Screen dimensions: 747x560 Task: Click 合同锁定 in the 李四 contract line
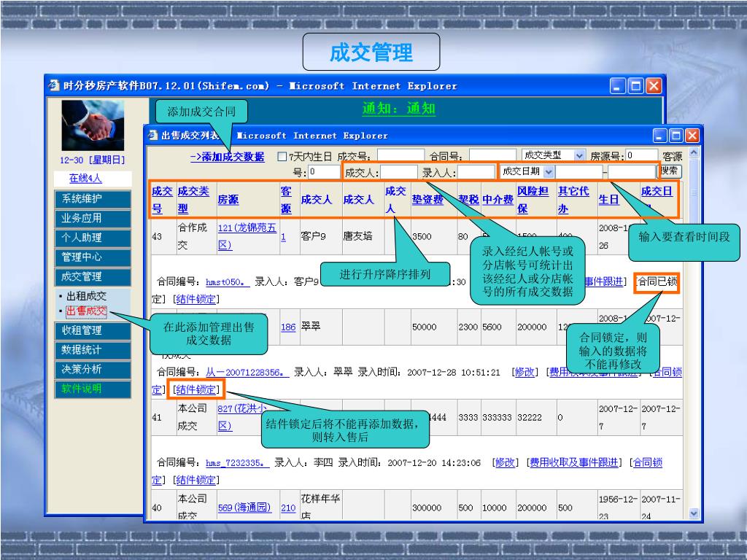click(648, 463)
